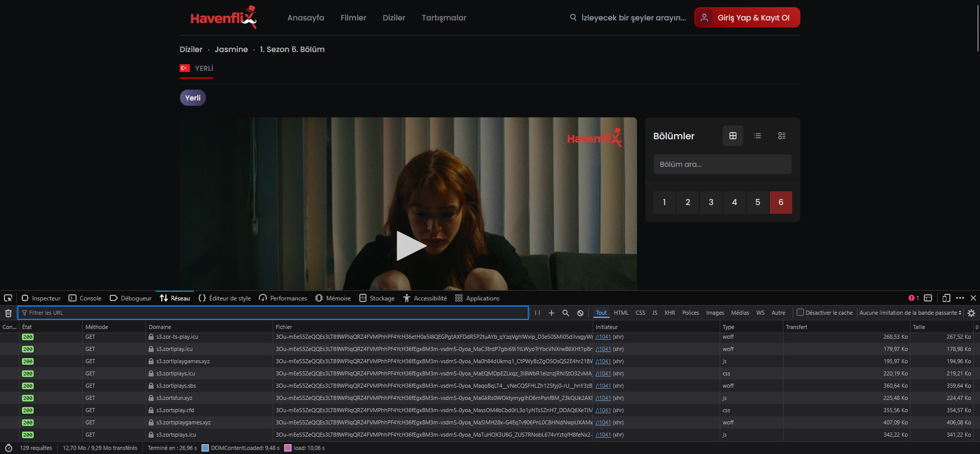980x454 pixels.
Task: Open the request blocking icon
Action: coord(580,313)
